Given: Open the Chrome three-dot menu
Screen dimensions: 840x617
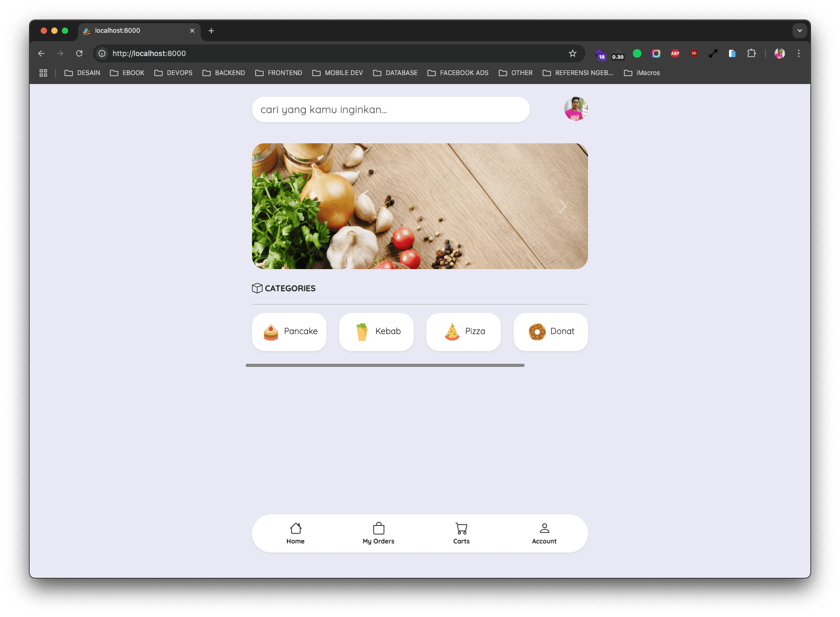Looking at the screenshot, I should coord(799,53).
